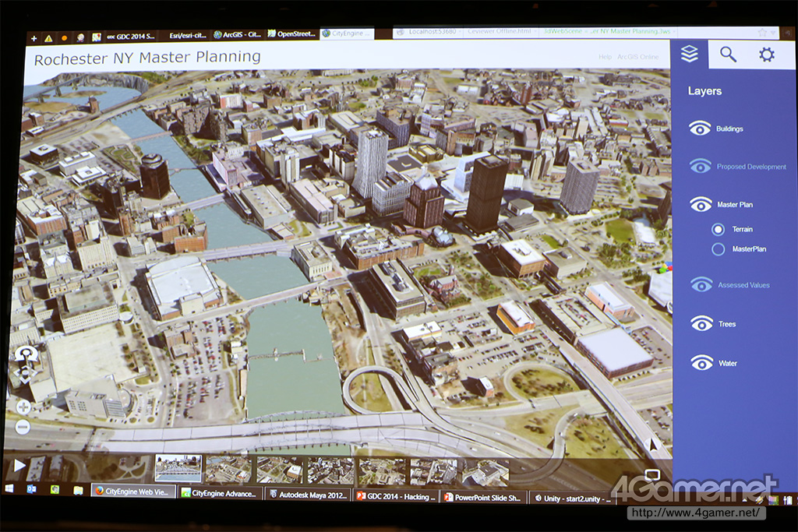Open the search magnifier tool
Image resolution: width=798 pixels, height=532 pixels.
pyautogui.click(x=728, y=54)
